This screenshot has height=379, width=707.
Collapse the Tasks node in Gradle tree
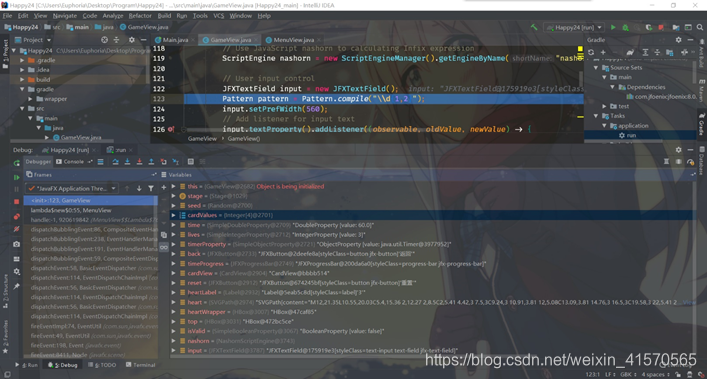point(596,116)
